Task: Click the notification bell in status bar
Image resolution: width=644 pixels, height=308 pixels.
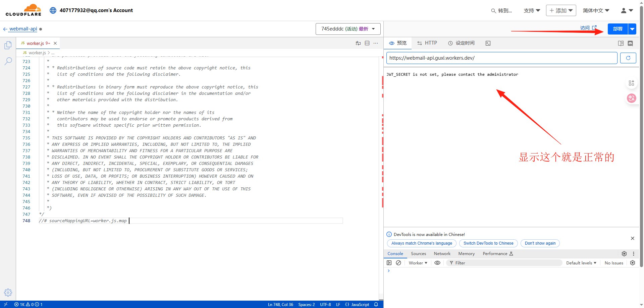Action: (376, 304)
